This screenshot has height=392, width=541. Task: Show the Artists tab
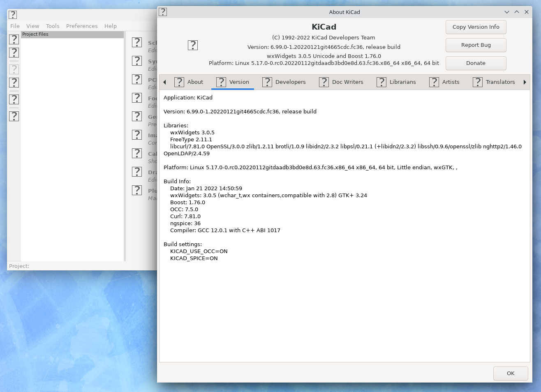[x=444, y=82]
